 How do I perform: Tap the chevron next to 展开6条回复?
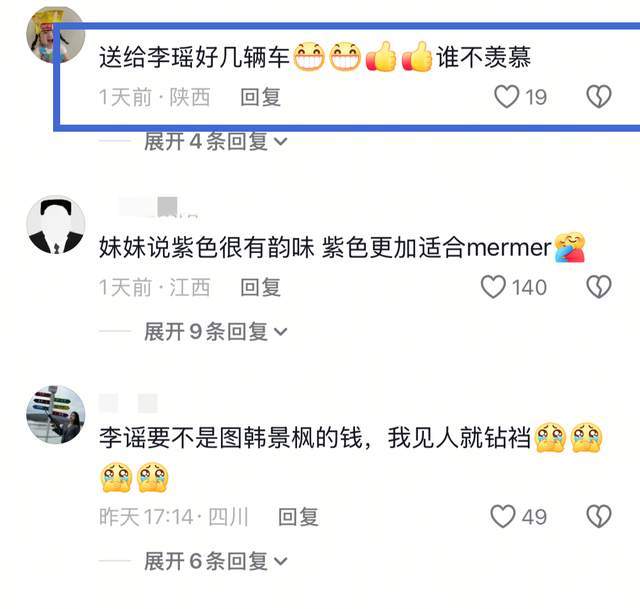tap(280, 562)
